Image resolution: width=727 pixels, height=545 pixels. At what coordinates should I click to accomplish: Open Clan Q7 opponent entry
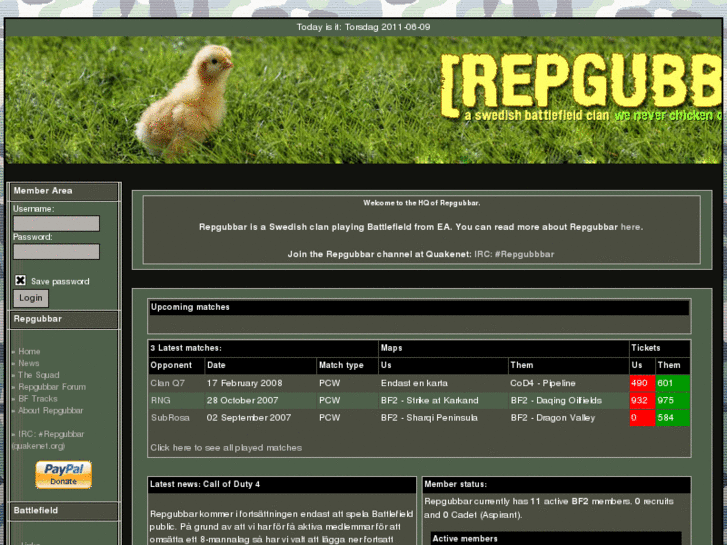point(167,383)
